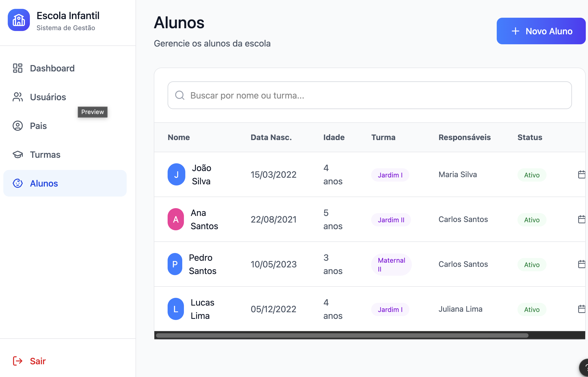Click the Sair logout arrow icon

click(x=18, y=361)
